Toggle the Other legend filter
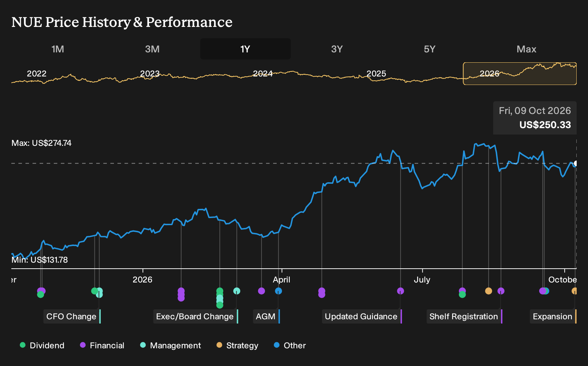 tap(290, 345)
